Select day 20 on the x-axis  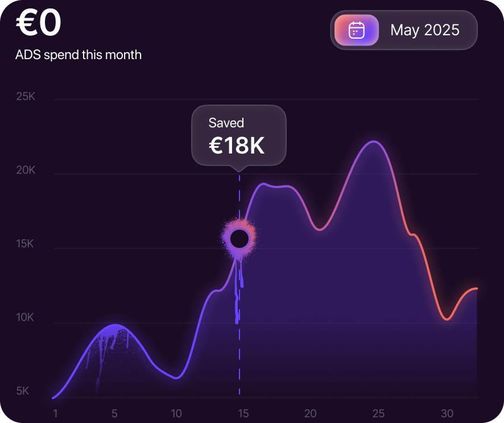[x=310, y=413]
